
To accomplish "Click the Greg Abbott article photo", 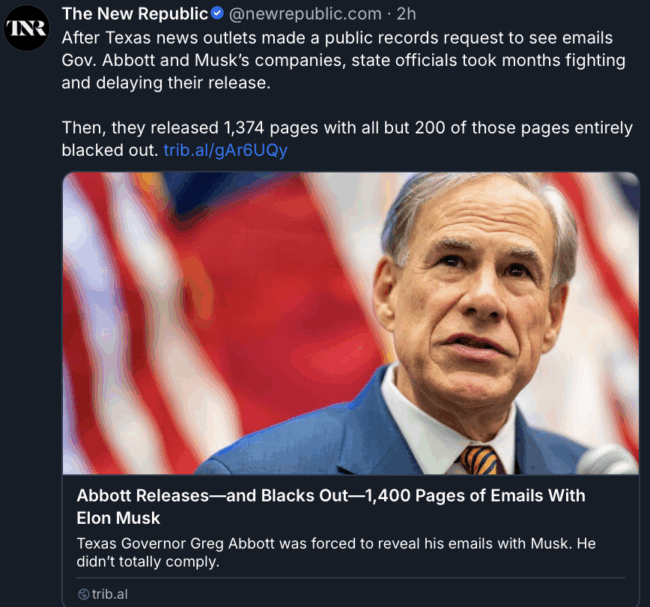I will 350,322.
